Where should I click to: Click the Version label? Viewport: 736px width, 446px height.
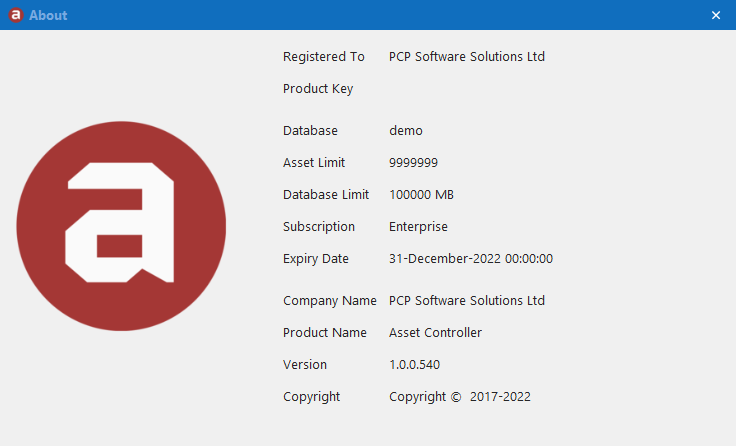click(305, 365)
